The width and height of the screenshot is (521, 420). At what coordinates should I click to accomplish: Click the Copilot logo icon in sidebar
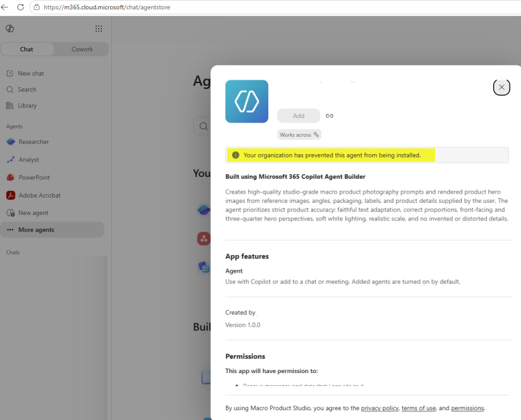(10, 29)
